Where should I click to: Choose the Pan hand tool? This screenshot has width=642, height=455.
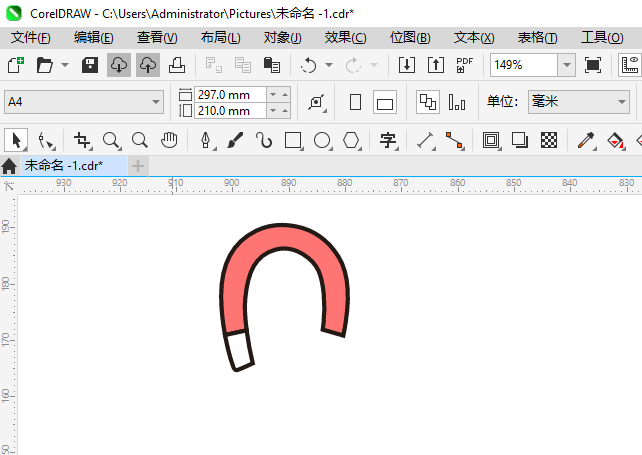coord(169,140)
